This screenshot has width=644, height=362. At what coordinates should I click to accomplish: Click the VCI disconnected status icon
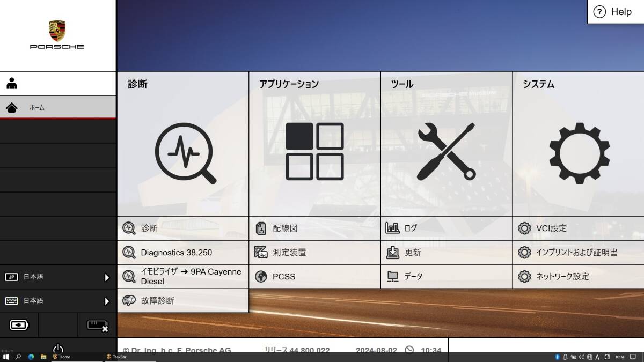(x=97, y=325)
